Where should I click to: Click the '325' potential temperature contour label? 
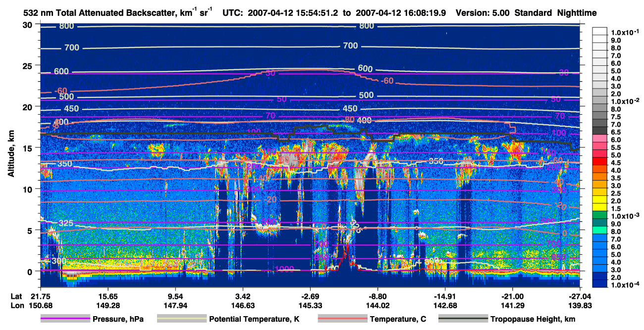tap(65, 224)
